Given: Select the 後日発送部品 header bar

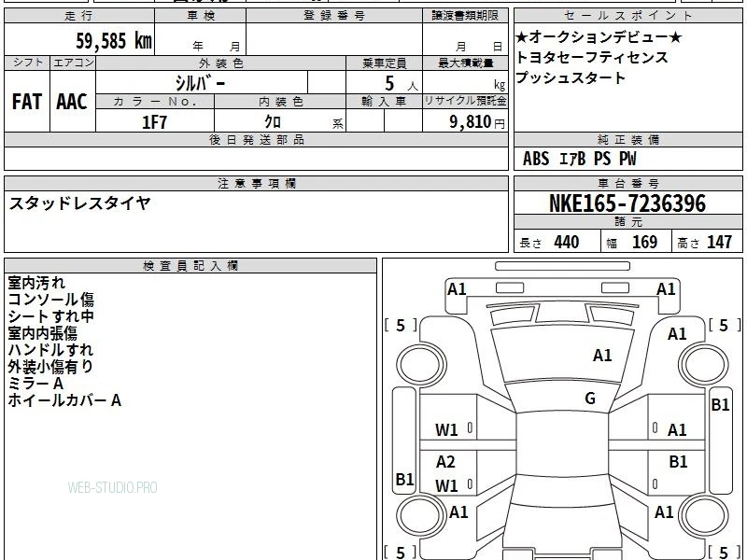Looking at the screenshot, I should click(256, 139).
